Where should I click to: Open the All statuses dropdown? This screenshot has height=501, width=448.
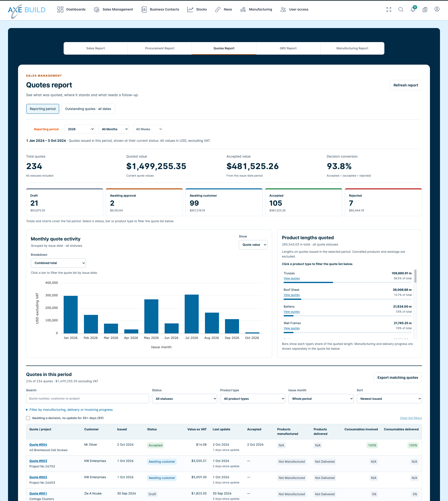(x=185, y=399)
